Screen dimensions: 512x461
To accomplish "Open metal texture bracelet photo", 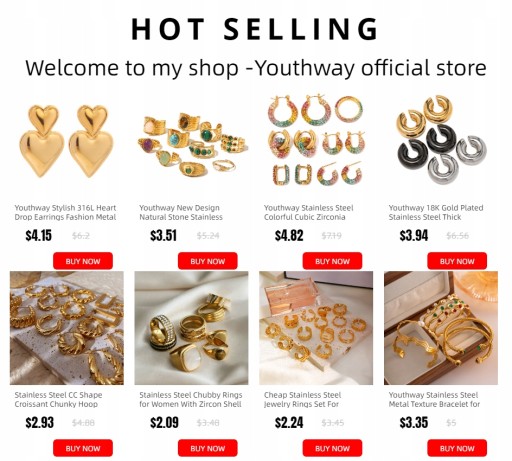I will [x=441, y=328].
